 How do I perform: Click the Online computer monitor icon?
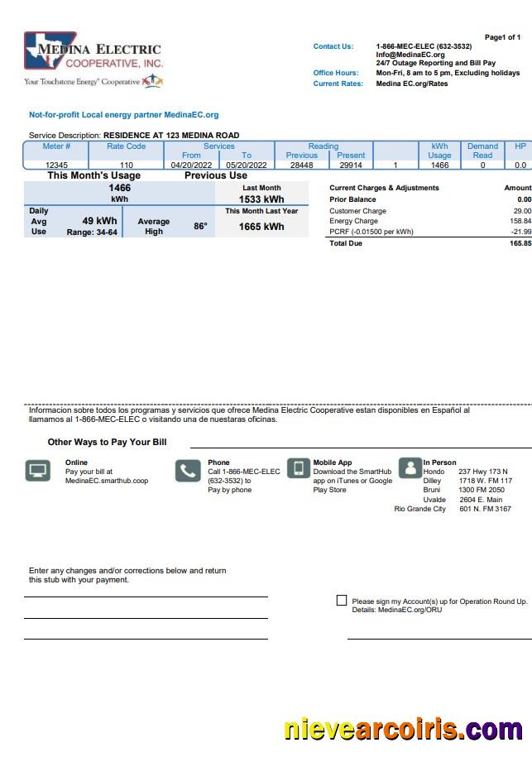point(38,471)
